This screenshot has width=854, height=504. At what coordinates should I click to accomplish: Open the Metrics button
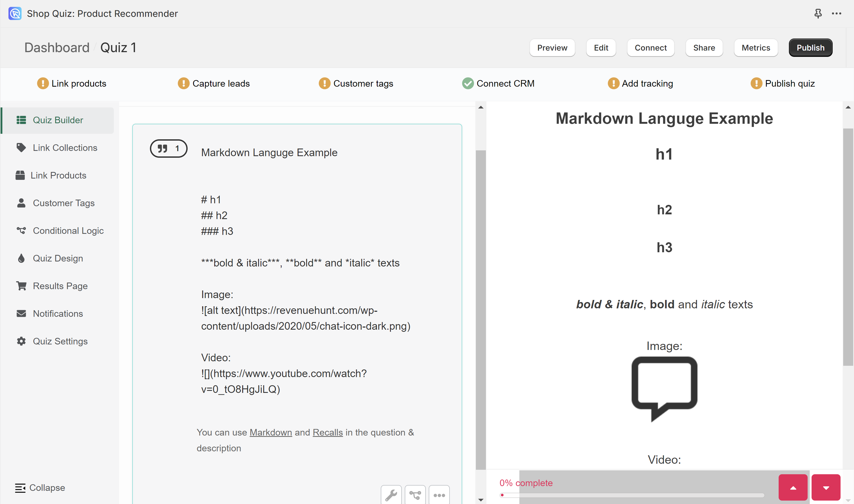click(756, 48)
